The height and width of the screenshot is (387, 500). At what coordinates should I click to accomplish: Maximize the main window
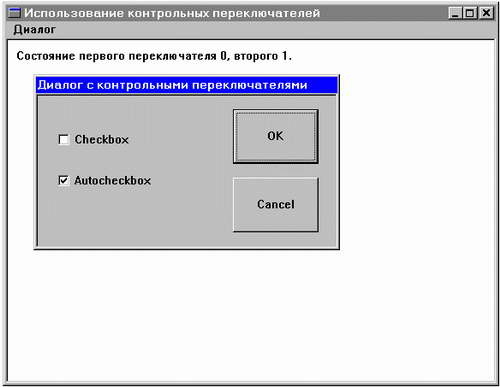coord(470,13)
